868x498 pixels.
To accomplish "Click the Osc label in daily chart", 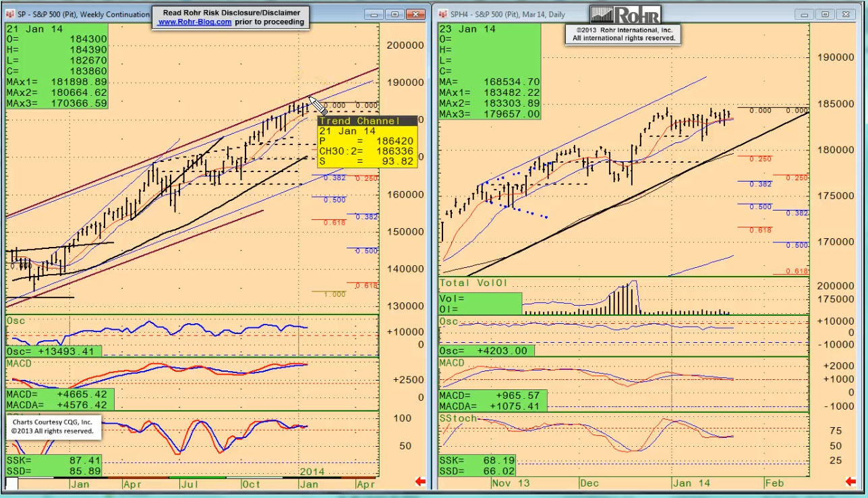I will [449, 322].
